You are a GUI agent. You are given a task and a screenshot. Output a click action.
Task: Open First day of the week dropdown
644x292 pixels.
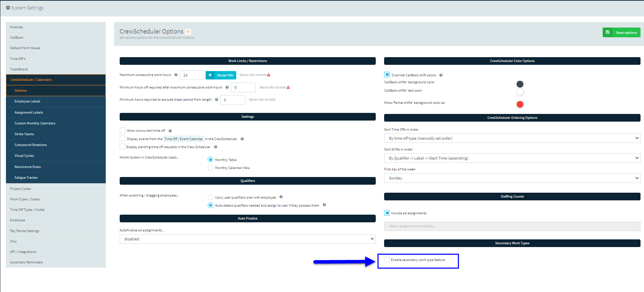[512, 178]
